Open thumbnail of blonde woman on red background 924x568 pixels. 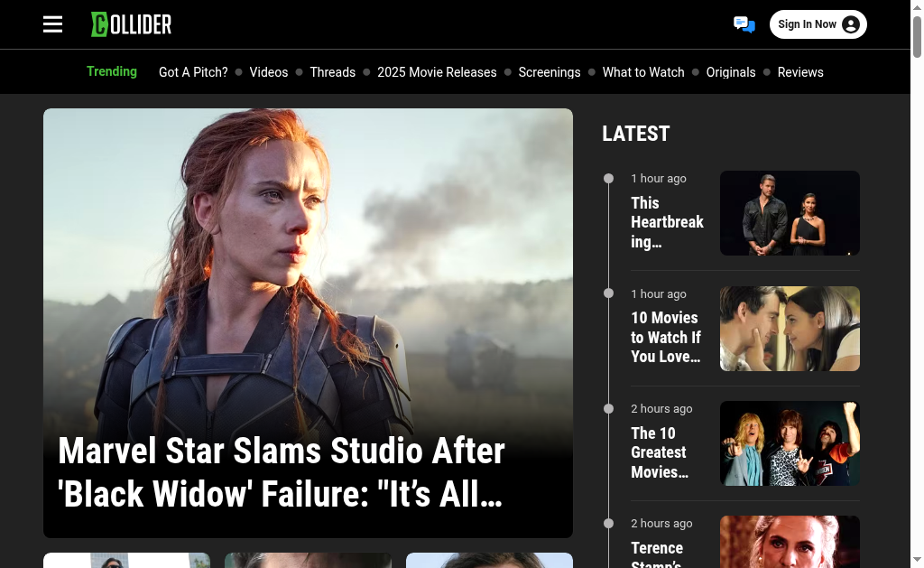[790, 542]
